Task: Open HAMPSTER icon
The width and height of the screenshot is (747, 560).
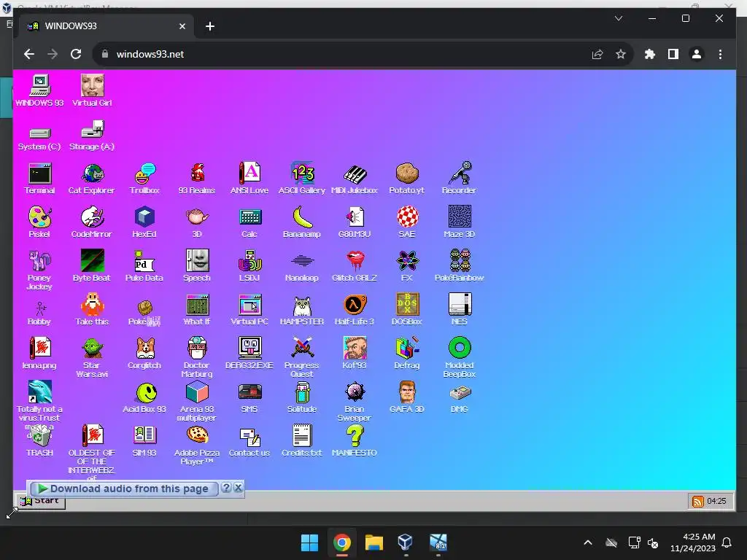Action: click(x=302, y=311)
